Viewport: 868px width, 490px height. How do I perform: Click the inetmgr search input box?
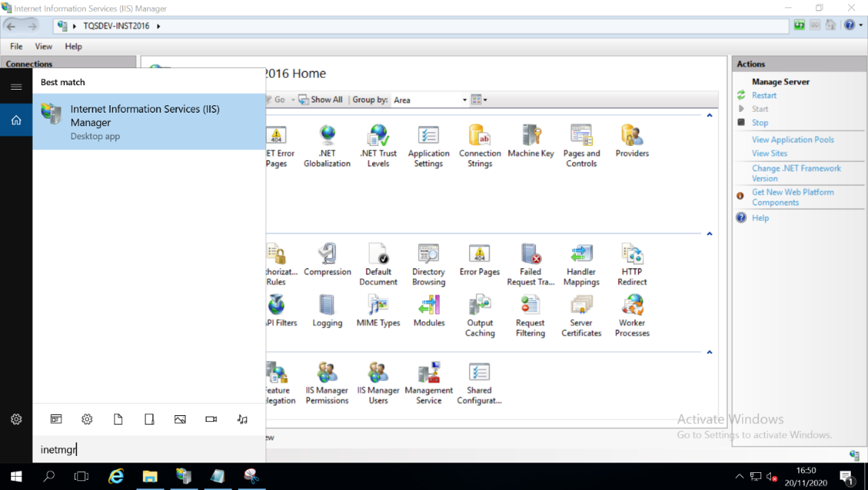click(x=148, y=449)
